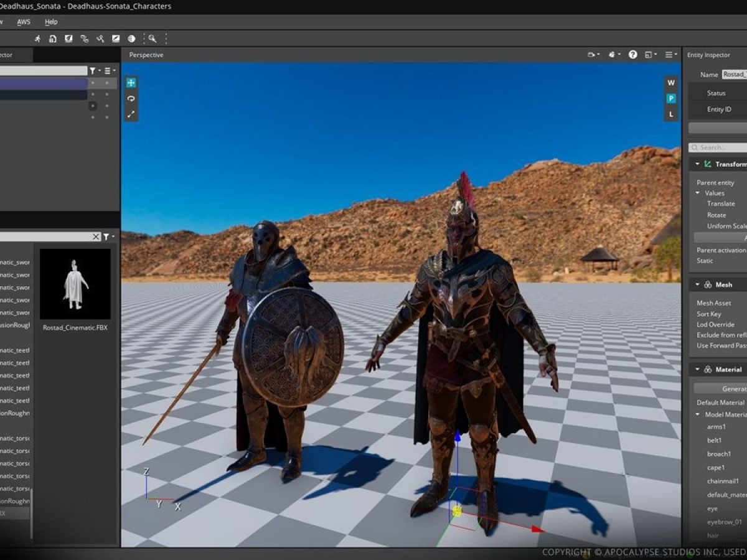Click the globe icon in the toolbar
The width and height of the screenshot is (747, 560).
point(131,39)
